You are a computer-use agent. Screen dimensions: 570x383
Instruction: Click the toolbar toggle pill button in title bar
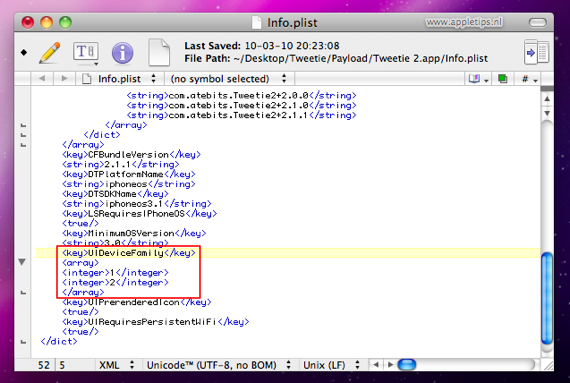(538, 23)
